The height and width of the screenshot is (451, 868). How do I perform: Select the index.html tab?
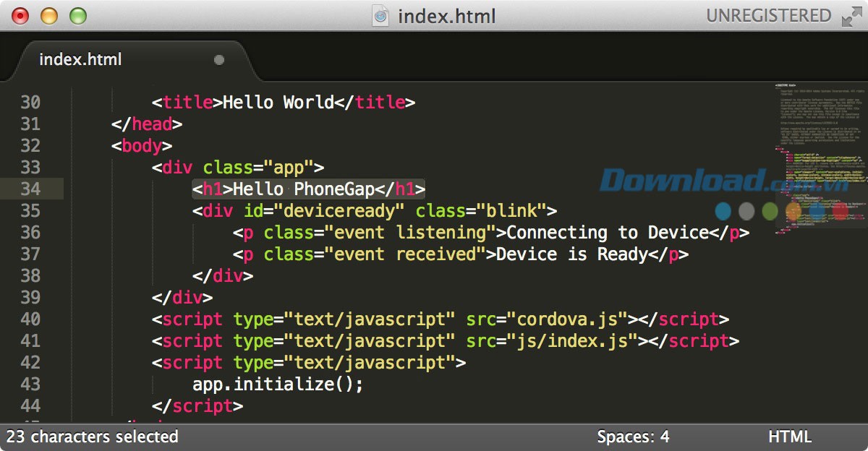tap(81, 59)
